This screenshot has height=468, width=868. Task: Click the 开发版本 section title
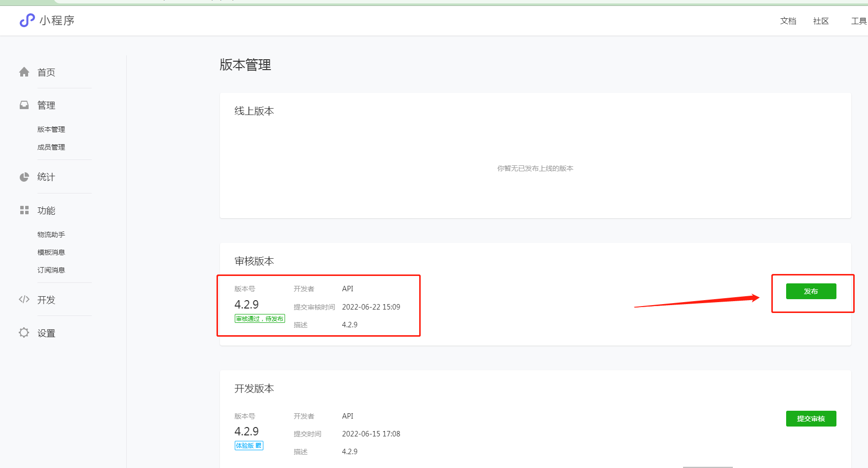(x=254, y=389)
